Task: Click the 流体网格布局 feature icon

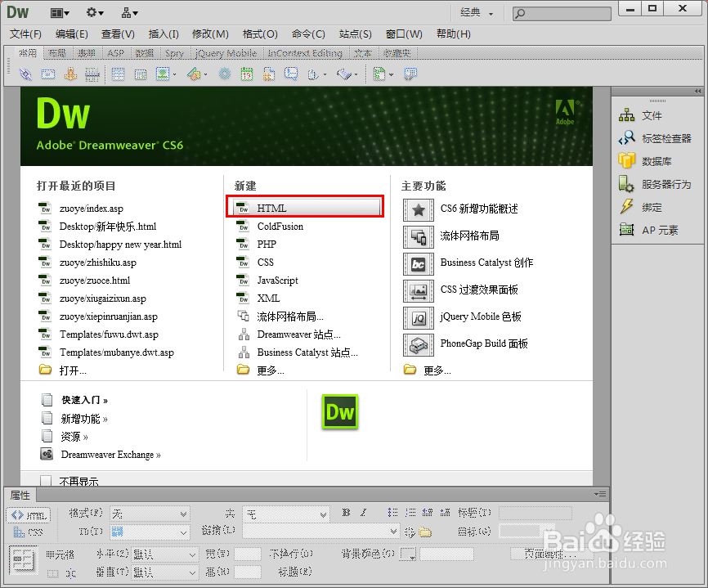Action: pyautogui.click(x=419, y=236)
